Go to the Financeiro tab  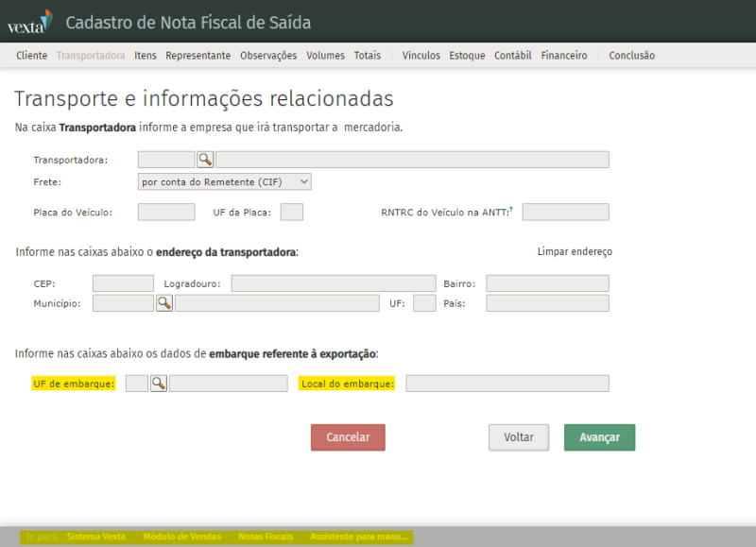pyautogui.click(x=564, y=56)
